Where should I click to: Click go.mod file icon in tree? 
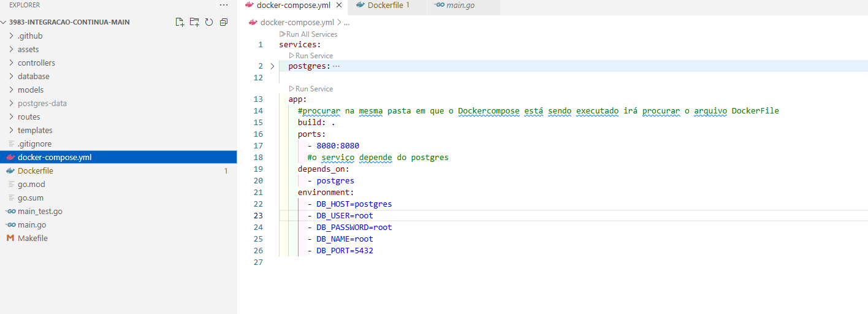point(12,184)
